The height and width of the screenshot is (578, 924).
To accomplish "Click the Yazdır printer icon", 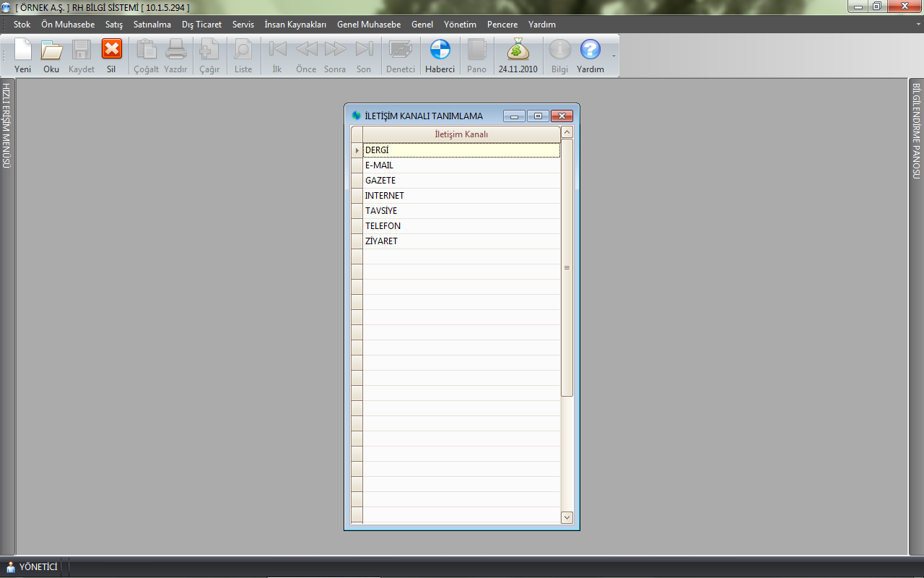I will tap(175, 51).
